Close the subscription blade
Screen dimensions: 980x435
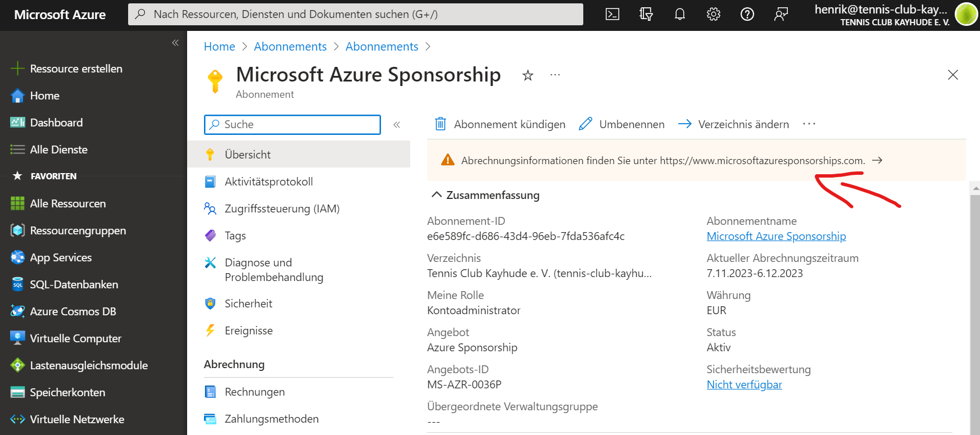pos(953,75)
